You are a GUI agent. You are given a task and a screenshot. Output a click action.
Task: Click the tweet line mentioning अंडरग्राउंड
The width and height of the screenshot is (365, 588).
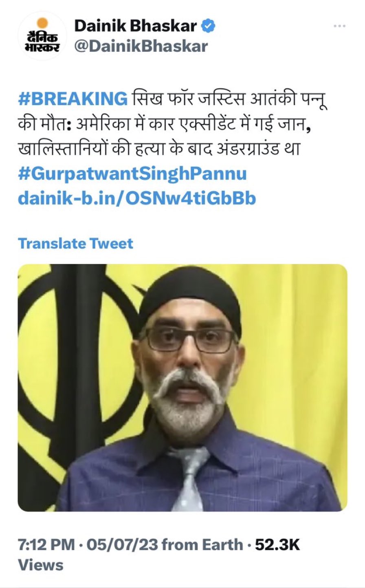159,149
